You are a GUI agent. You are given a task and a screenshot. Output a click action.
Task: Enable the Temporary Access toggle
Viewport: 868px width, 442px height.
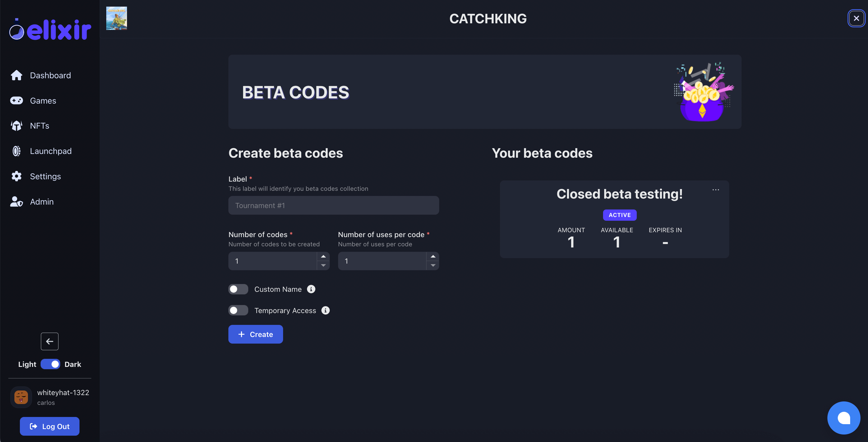pyautogui.click(x=238, y=310)
